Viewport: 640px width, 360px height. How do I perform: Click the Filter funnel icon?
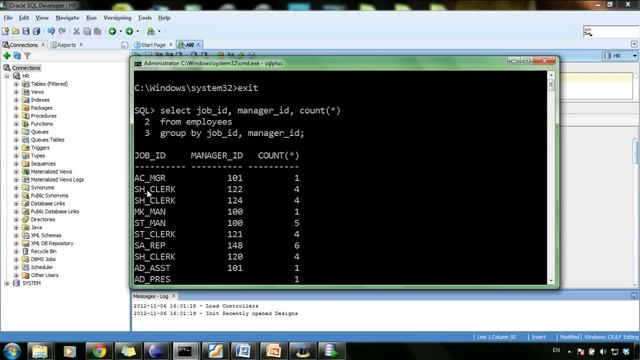(27, 56)
